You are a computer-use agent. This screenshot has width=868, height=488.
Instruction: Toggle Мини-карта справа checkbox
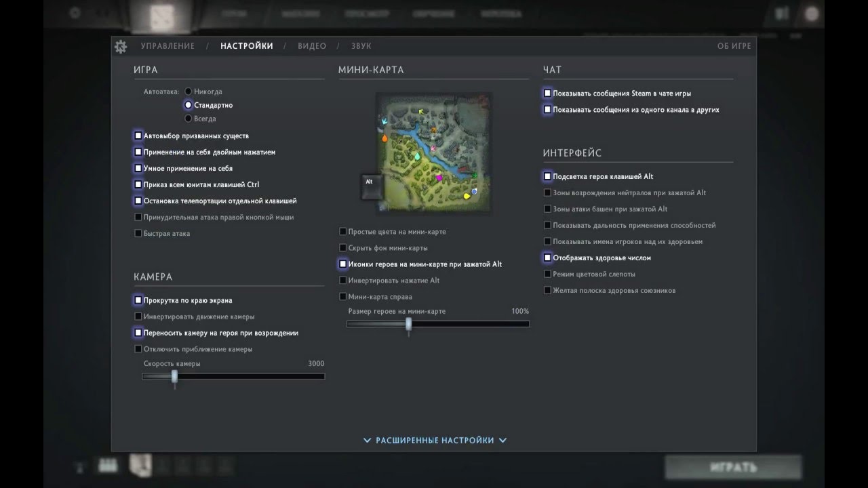pyautogui.click(x=343, y=297)
